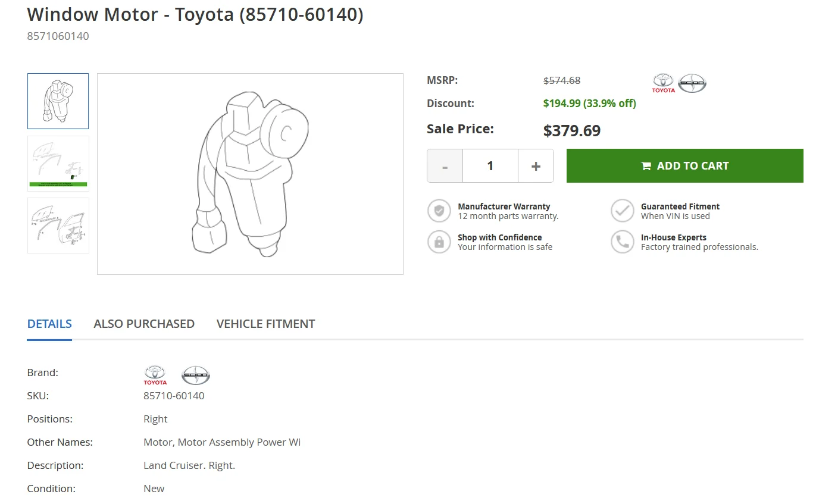Screen dimensions: 816x504
Task: Increase quantity with the plus button
Action: pos(536,166)
